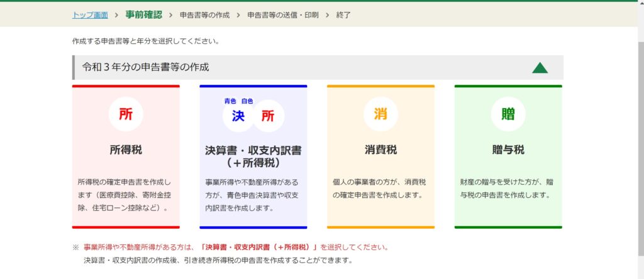Click the 終了 breadcrumb step
This screenshot has width=644, height=279.
tap(343, 15)
